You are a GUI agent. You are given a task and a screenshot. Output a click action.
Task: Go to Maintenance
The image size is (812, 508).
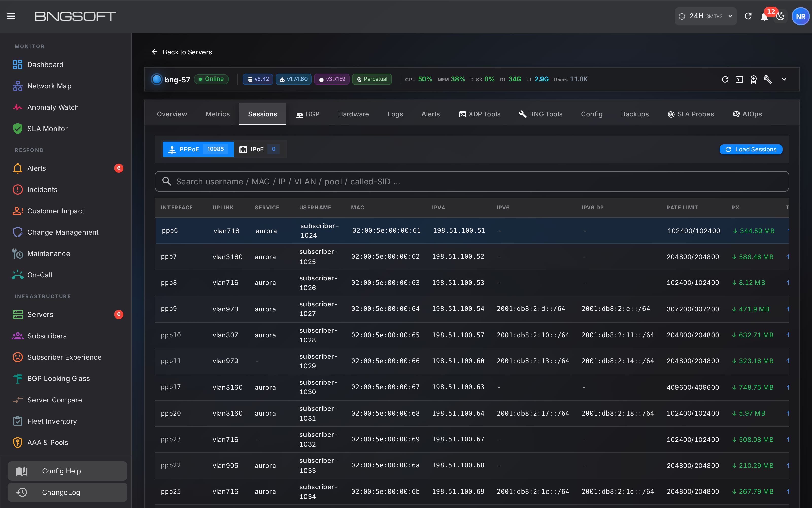tap(66, 253)
